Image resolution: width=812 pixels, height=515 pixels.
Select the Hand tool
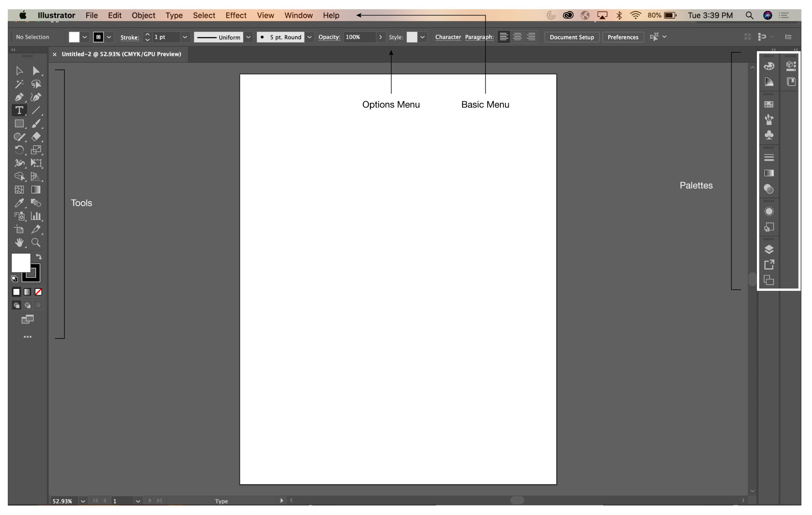point(19,243)
